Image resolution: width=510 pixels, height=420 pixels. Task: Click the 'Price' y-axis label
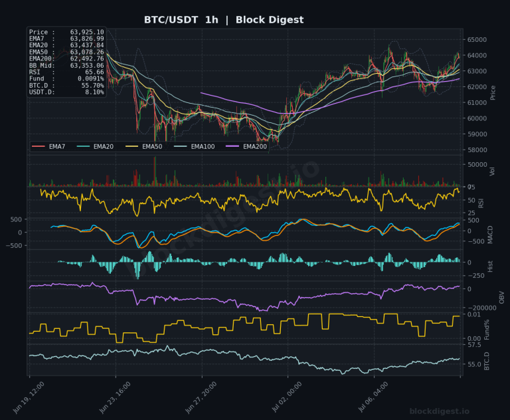click(493, 93)
